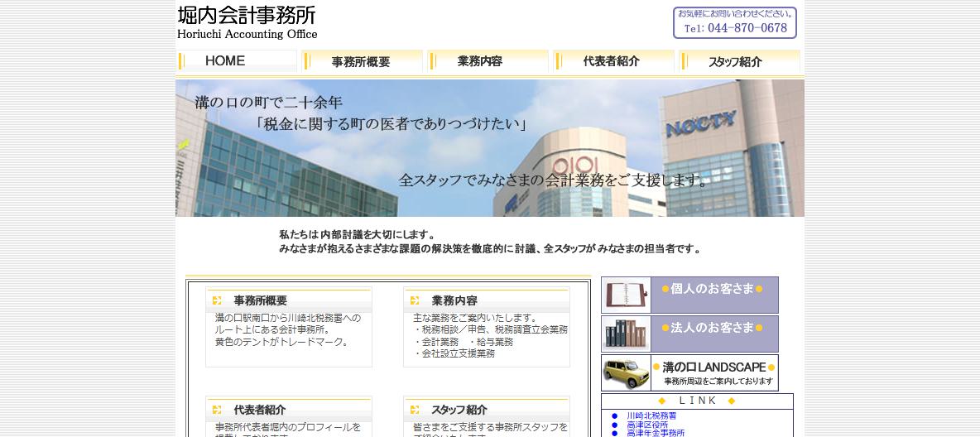Screen dimensions: 980x437
Task: Click the binder files icon for 法人のお客さま
Action: (627, 334)
